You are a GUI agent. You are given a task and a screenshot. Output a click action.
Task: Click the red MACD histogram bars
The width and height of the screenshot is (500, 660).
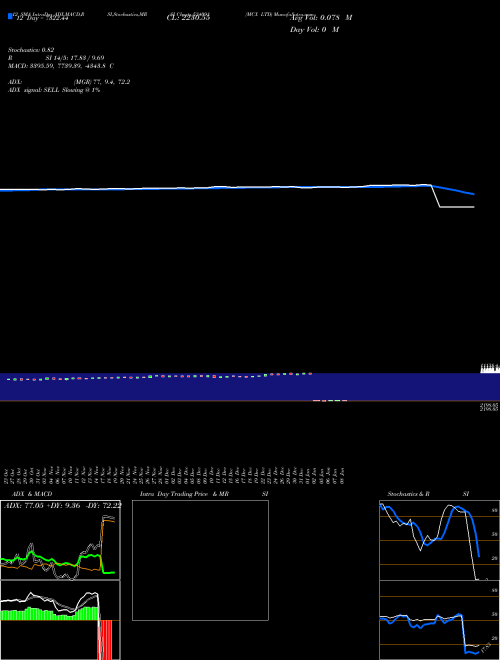tap(106, 639)
